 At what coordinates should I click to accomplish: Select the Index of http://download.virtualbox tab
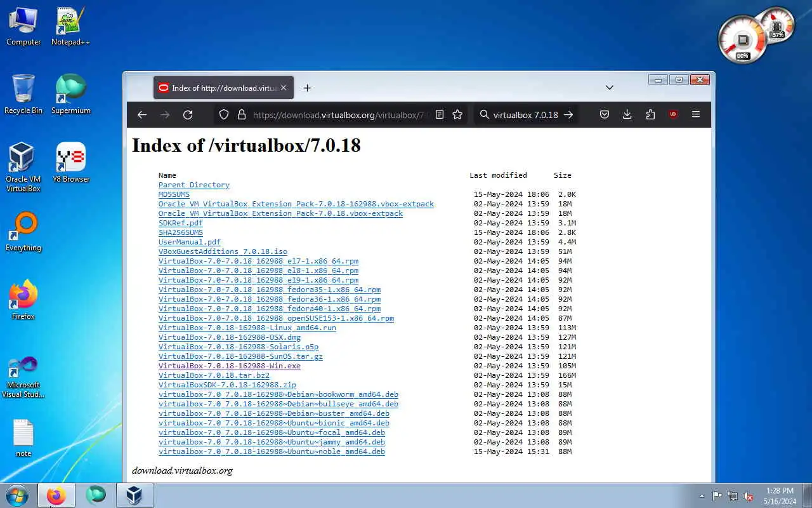[x=223, y=88]
